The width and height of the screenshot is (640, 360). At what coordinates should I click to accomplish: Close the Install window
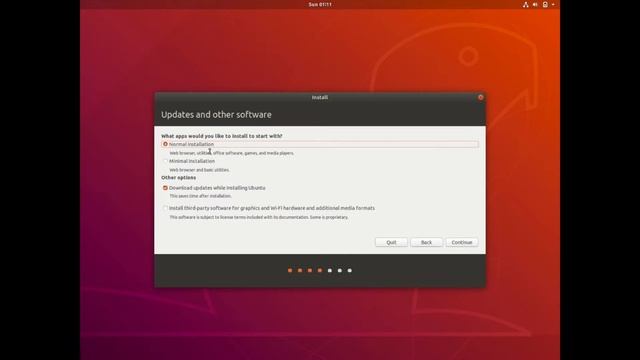click(480, 97)
